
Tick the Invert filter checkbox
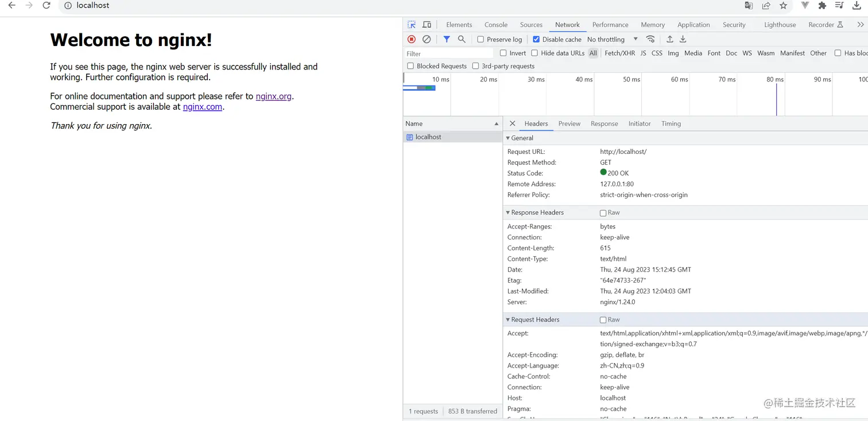[x=503, y=53]
